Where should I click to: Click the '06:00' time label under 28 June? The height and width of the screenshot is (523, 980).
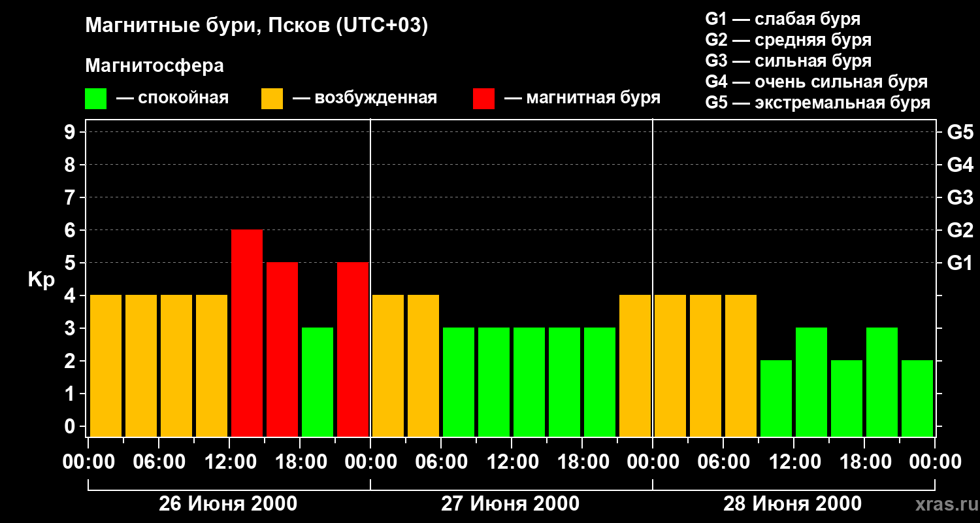[723, 462]
